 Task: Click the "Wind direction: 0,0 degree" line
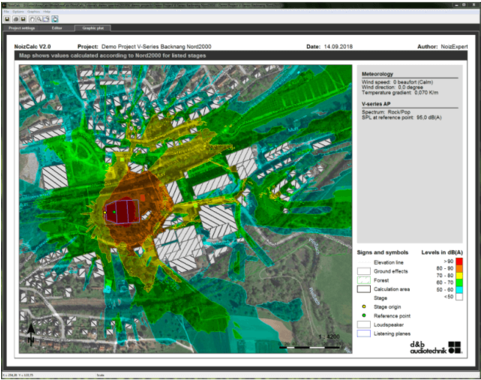392,87
